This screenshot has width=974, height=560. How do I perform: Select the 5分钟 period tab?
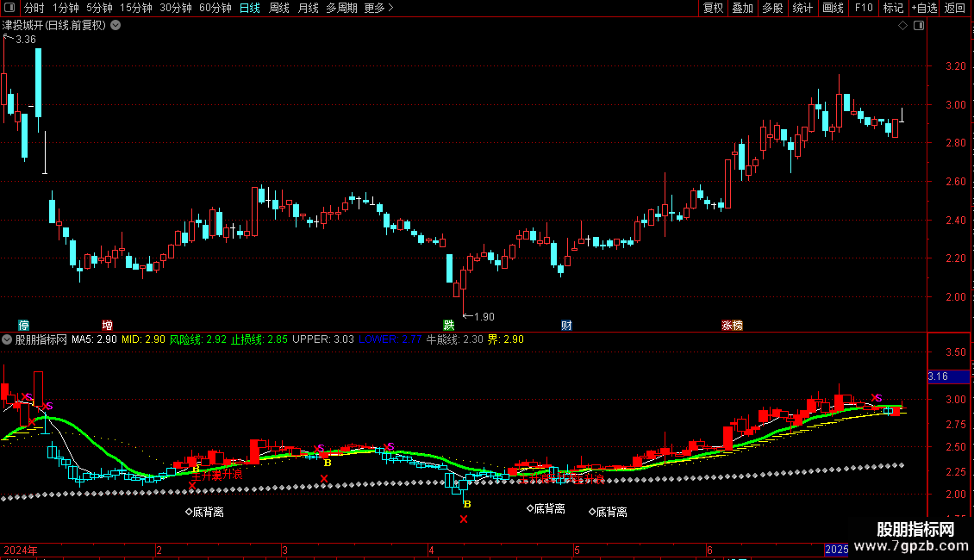tap(99, 8)
